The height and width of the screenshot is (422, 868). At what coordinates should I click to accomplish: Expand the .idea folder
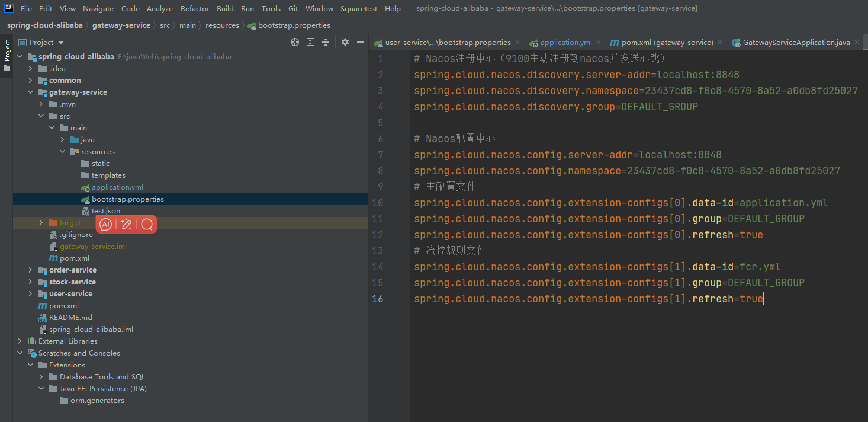(30, 69)
